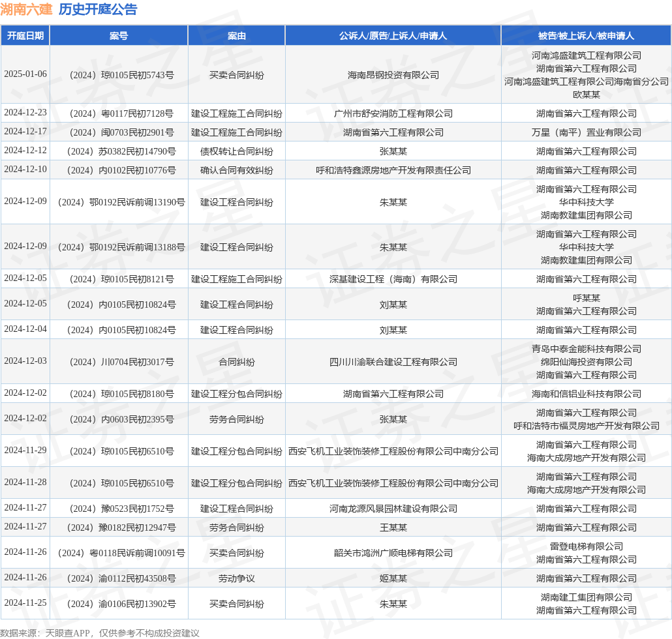
Task: Click defendant 青岛中泰金能科技有限公司
Action: pyautogui.click(x=587, y=349)
